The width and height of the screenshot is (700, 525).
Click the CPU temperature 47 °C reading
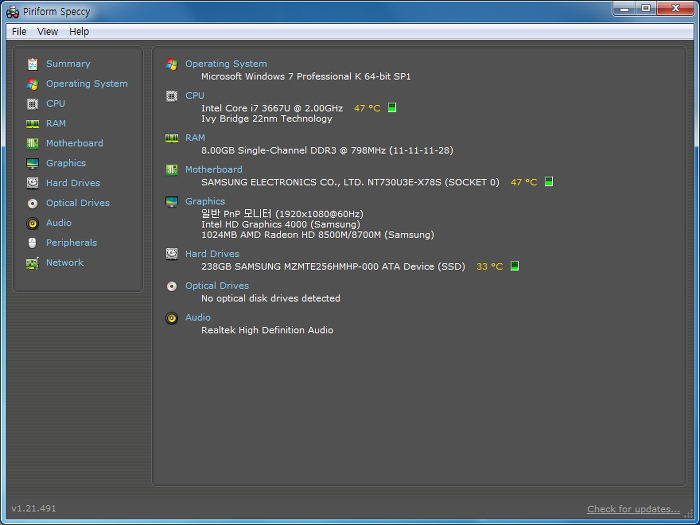(367, 108)
